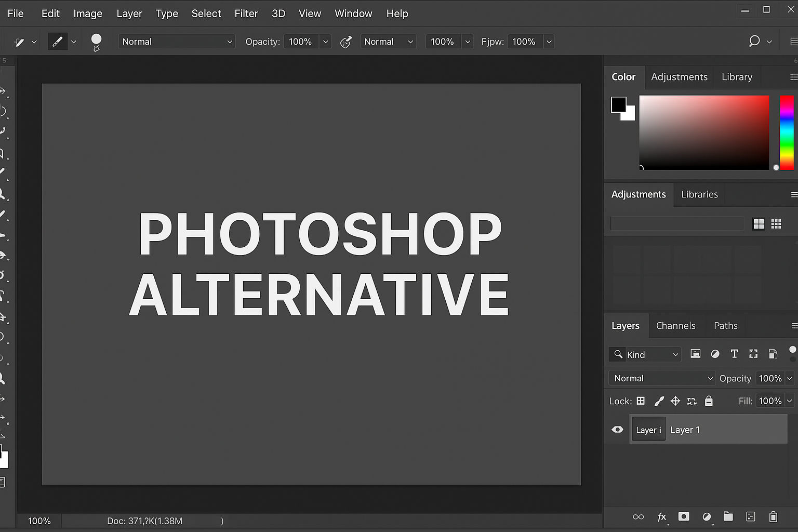The width and height of the screenshot is (798, 532).
Task: Enable lock all with the padlock icon
Action: tap(709, 401)
